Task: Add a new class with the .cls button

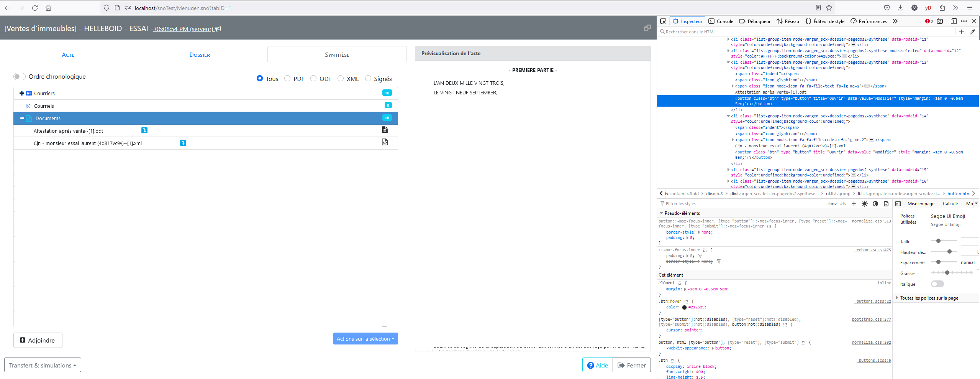Action: tap(844, 204)
